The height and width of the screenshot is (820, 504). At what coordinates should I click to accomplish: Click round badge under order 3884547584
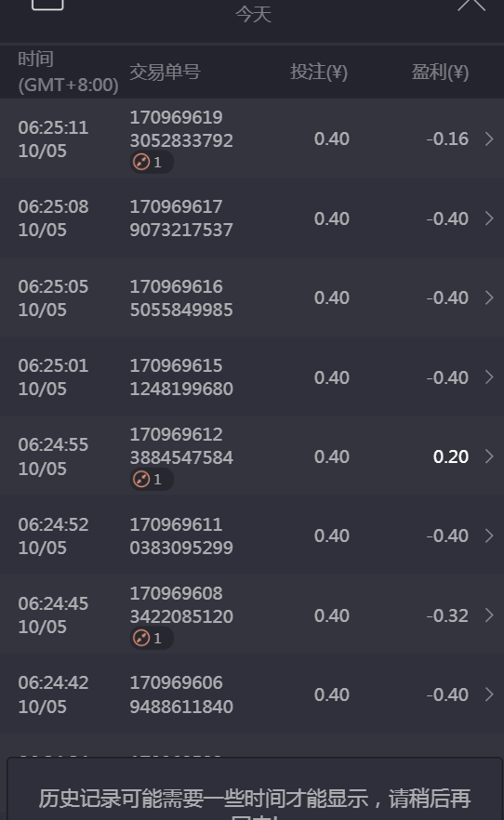click(152, 479)
